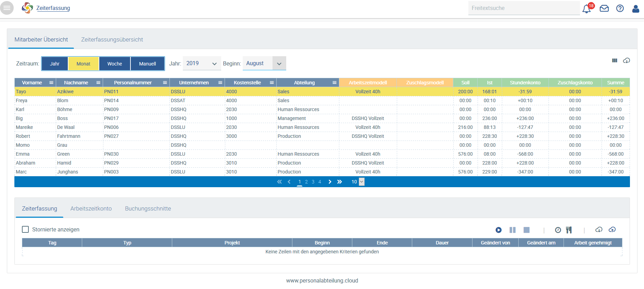Sort by Arbeitszeitmodell column header
Screen dimensions: 644x289
[368, 83]
